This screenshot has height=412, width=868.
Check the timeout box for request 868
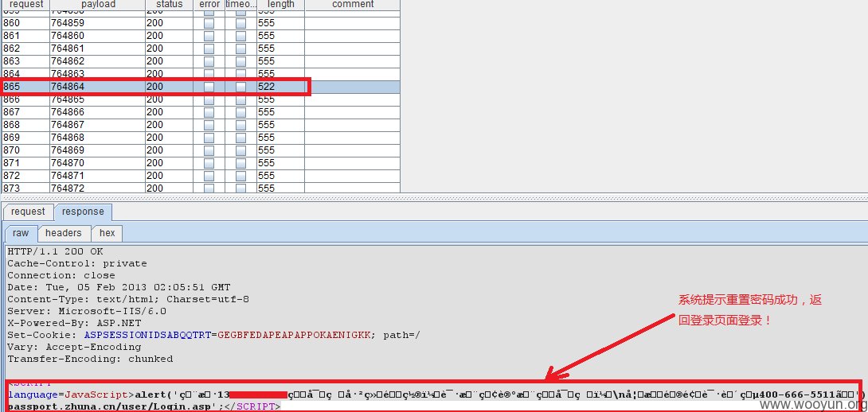[x=240, y=125]
